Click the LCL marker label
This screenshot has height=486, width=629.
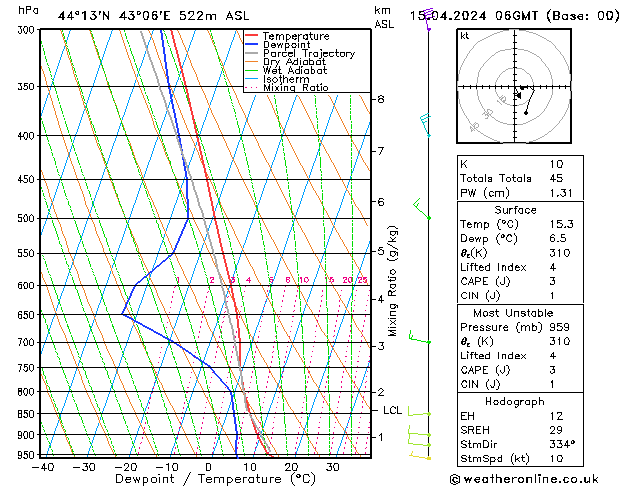[392, 410]
